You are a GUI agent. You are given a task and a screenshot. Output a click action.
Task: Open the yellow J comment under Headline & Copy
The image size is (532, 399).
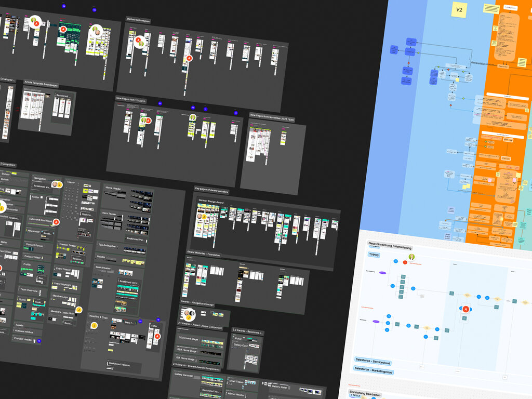(94, 326)
